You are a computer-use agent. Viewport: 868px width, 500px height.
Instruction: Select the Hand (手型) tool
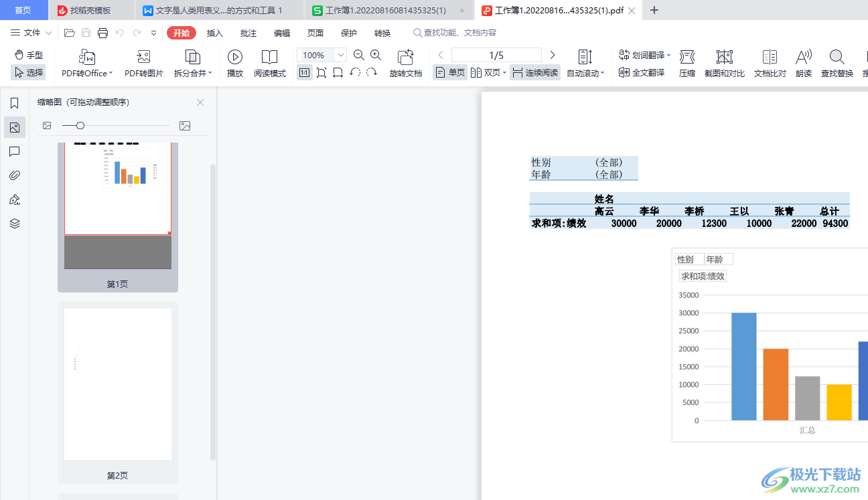pos(28,55)
